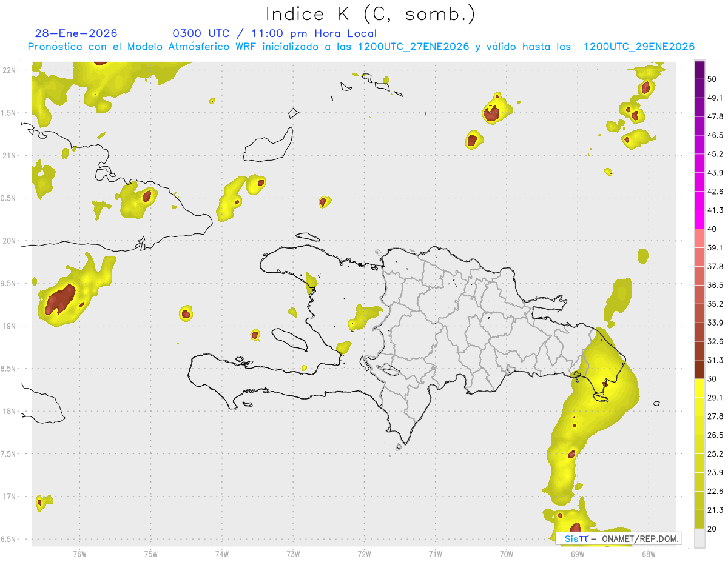The height and width of the screenshot is (562, 728).
Task: Click the "36.5" colorbar label
Action: click(x=715, y=285)
